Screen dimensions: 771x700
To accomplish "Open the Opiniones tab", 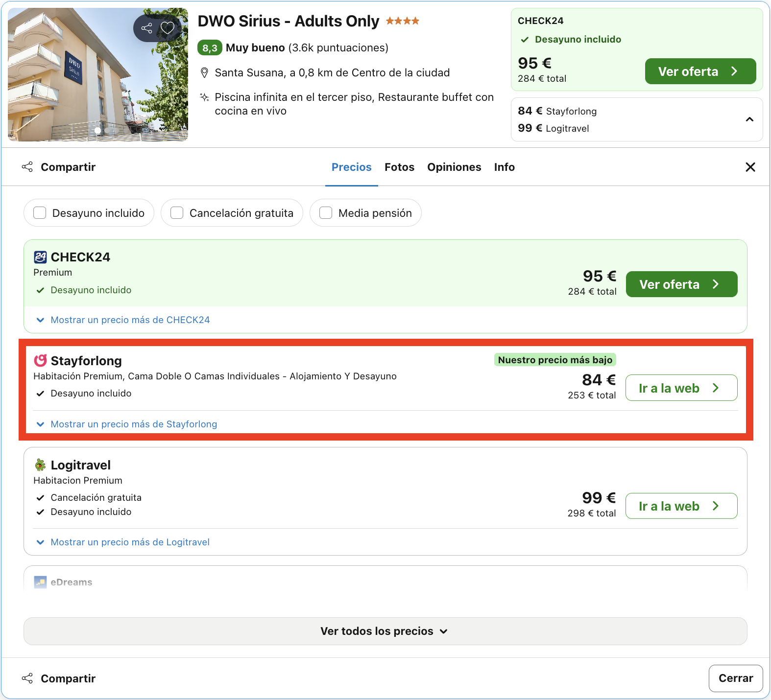I will (x=454, y=167).
